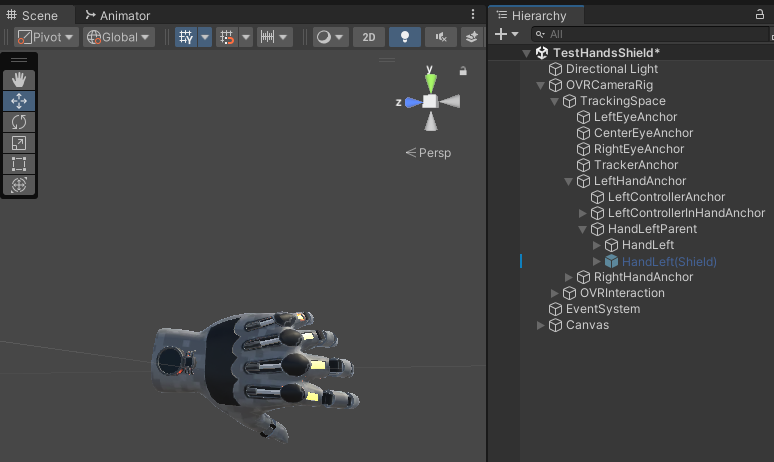
Task: Expand OVRInteraction tree node
Action: pyautogui.click(x=554, y=293)
